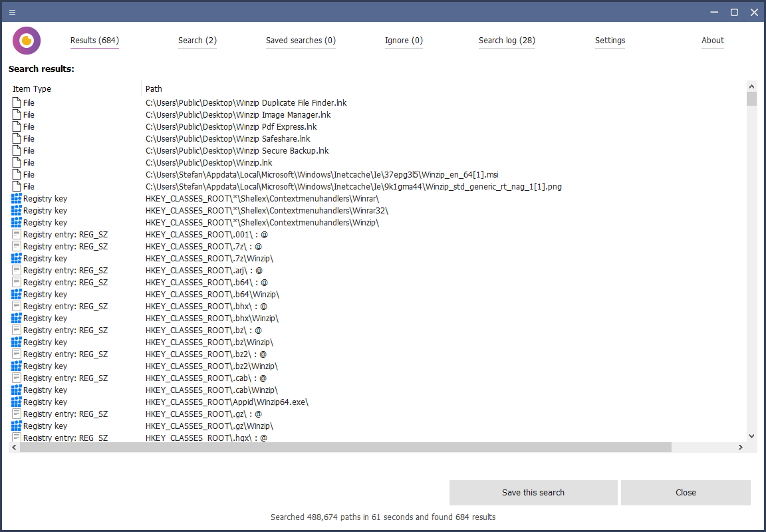Open the hamburger menu in the title bar

(12, 12)
